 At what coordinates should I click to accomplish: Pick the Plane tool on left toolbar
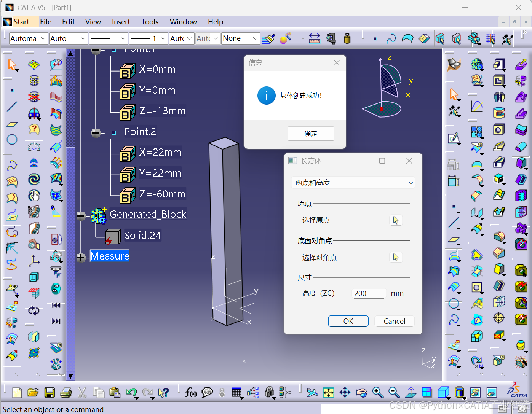tap(12, 124)
